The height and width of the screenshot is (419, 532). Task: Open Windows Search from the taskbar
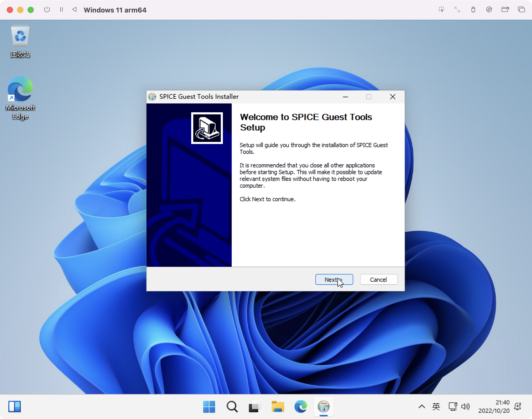point(232,407)
